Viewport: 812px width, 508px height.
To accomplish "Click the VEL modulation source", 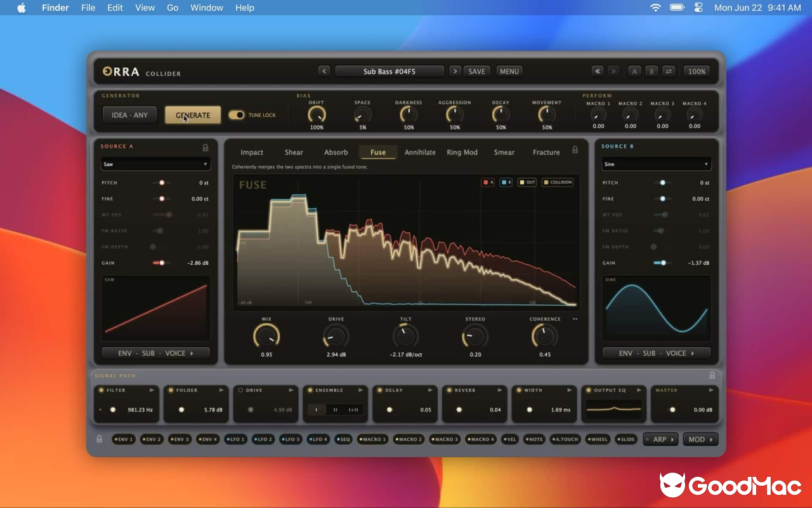I will [x=510, y=439].
